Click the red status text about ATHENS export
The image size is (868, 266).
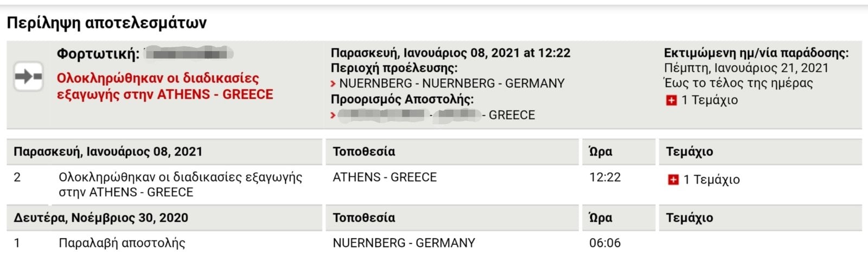pyautogui.click(x=165, y=86)
